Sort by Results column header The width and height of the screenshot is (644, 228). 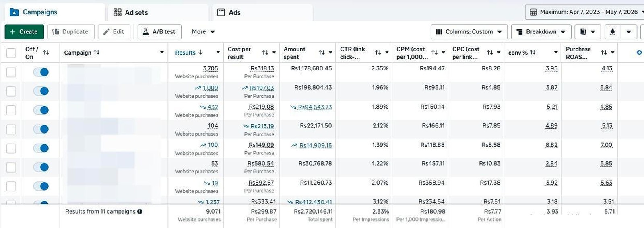click(189, 53)
